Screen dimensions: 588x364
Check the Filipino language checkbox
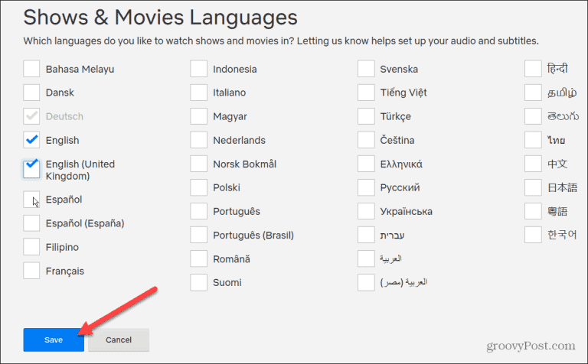31,247
